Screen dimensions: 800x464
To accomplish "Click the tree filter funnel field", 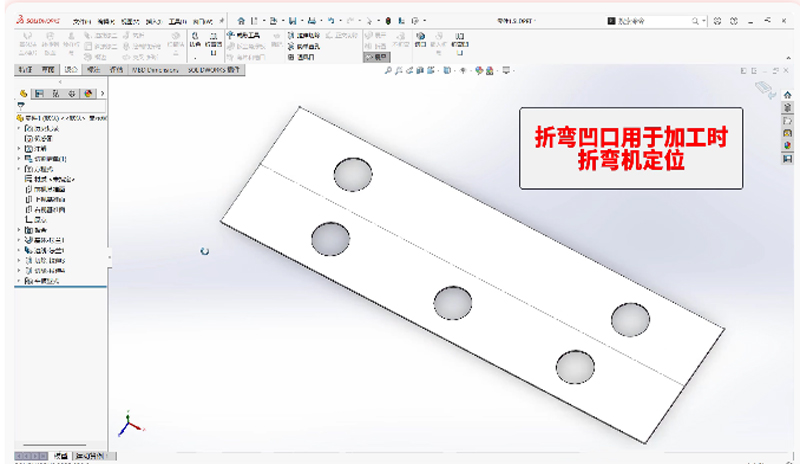I will [61, 106].
